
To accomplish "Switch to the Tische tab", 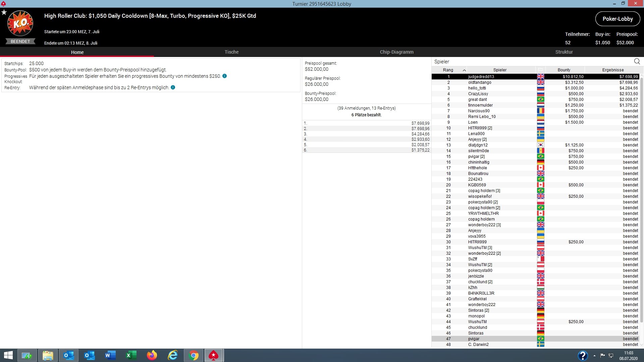I will coord(231,52).
